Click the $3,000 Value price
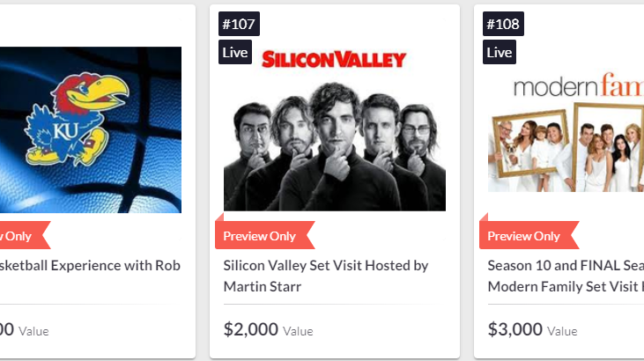 click(x=533, y=329)
